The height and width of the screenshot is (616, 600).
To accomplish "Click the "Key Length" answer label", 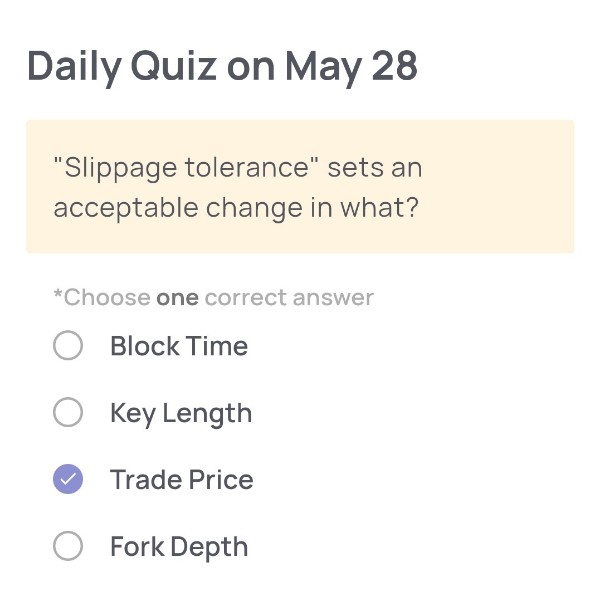I will (x=181, y=413).
